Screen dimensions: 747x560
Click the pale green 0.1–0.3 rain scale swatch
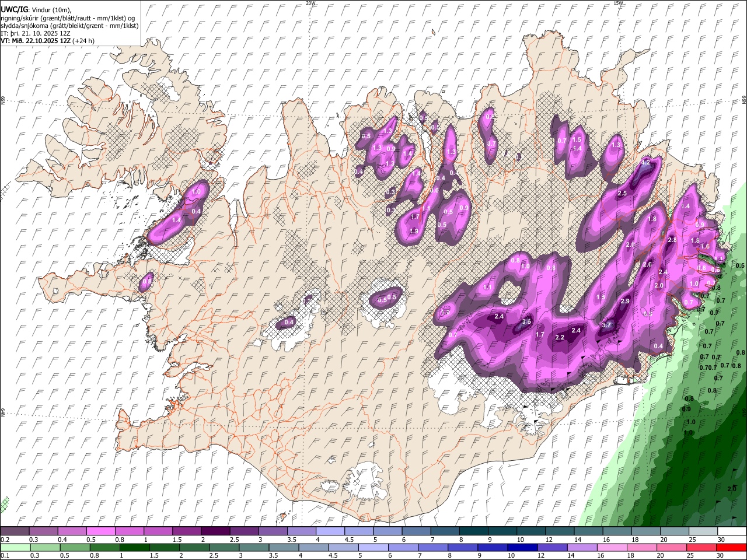pos(15,548)
